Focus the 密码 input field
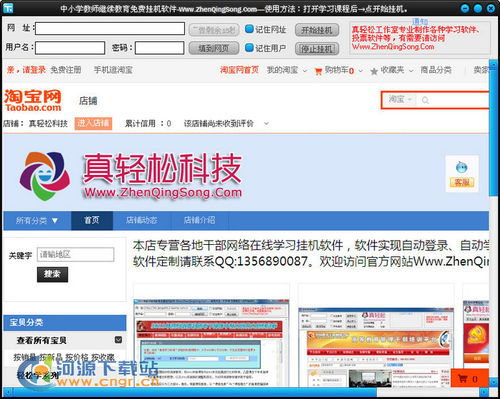 pos(159,48)
